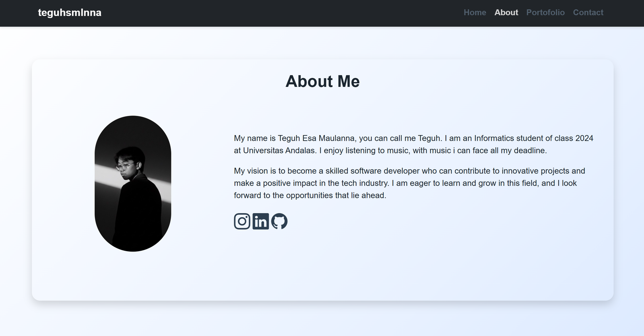Open the GitHub profile icon
Viewport: 644px width, 336px height.
[279, 221]
